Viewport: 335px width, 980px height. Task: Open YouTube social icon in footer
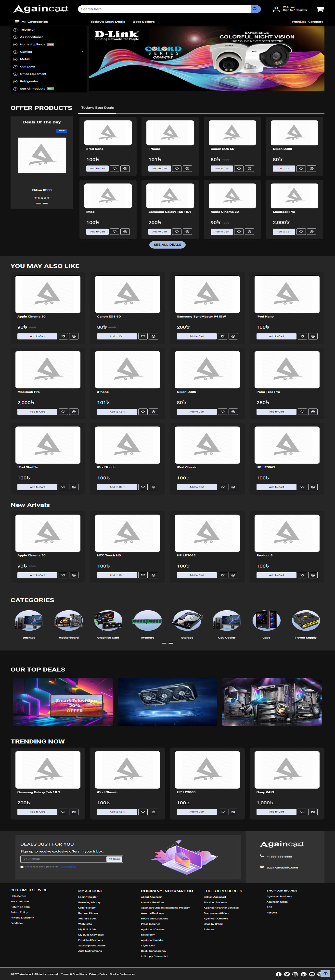pos(312,974)
